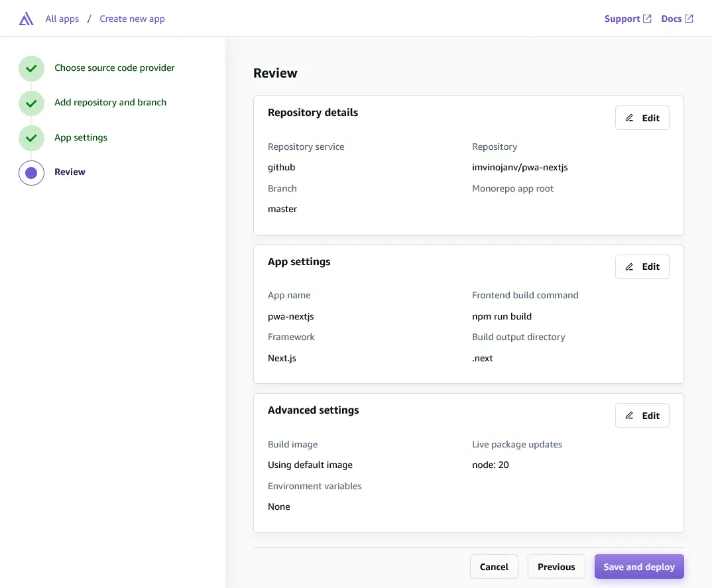This screenshot has width=712, height=588.
Task: Click Save and deploy
Action: [x=639, y=567]
